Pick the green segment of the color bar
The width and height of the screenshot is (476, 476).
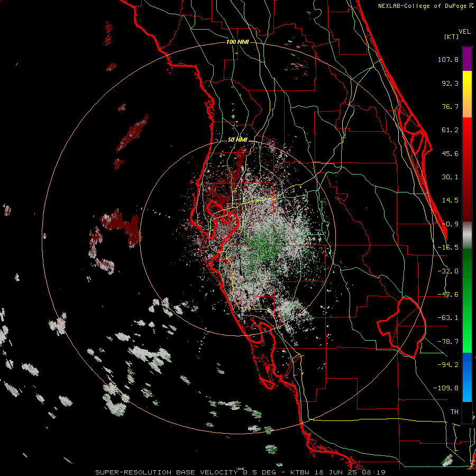pyautogui.click(x=467, y=300)
